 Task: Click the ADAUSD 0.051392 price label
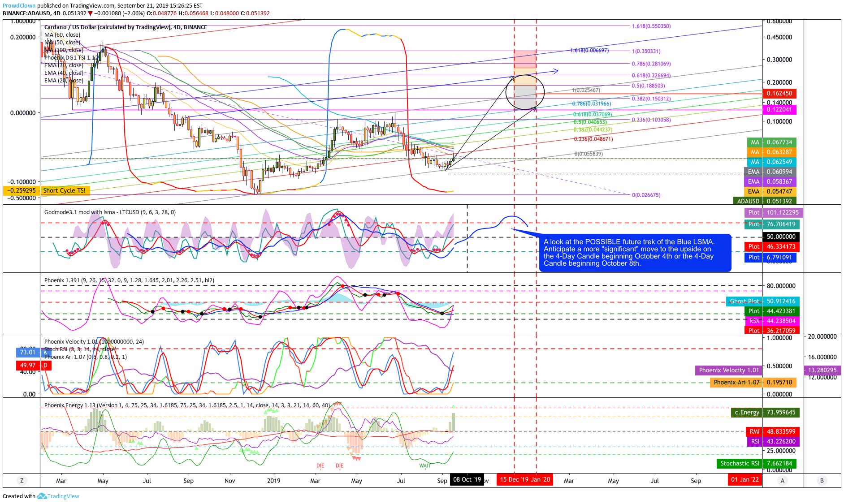tap(765, 201)
